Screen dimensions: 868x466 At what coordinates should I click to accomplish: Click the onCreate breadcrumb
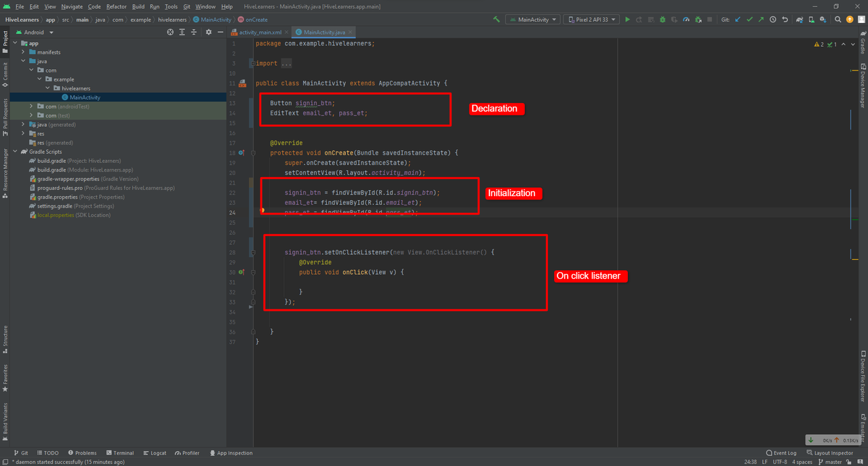tap(252, 20)
